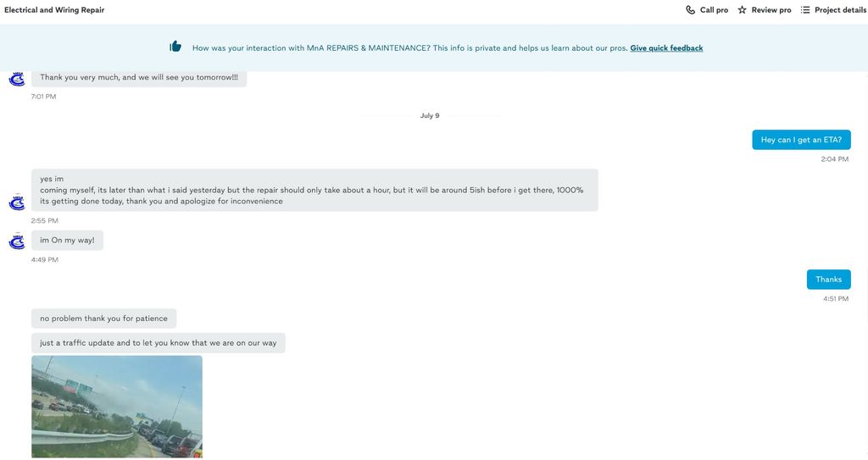Click the 'Hey can I get an ETA?' bubble
The width and height of the screenshot is (868, 460).
[x=801, y=140]
